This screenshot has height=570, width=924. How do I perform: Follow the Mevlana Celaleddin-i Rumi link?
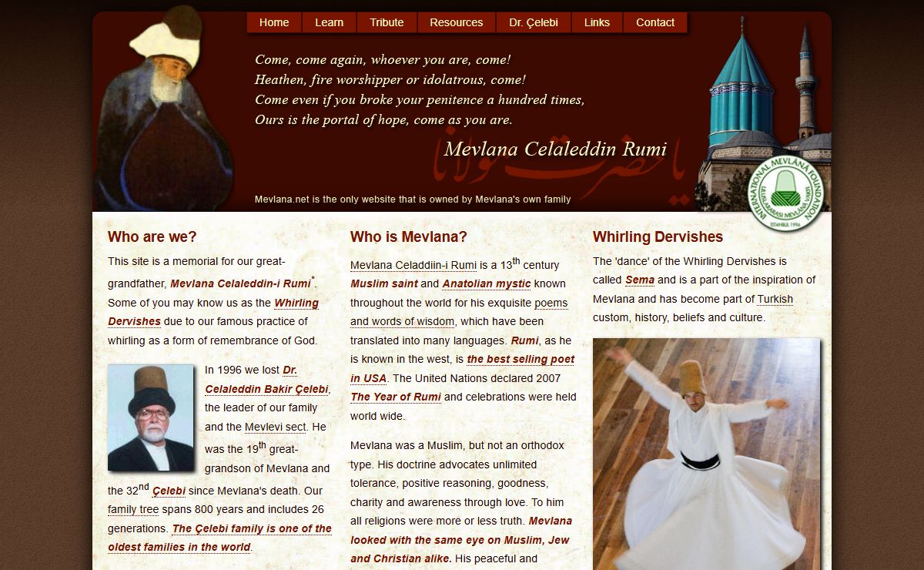pyautogui.click(x=240, y=283)
